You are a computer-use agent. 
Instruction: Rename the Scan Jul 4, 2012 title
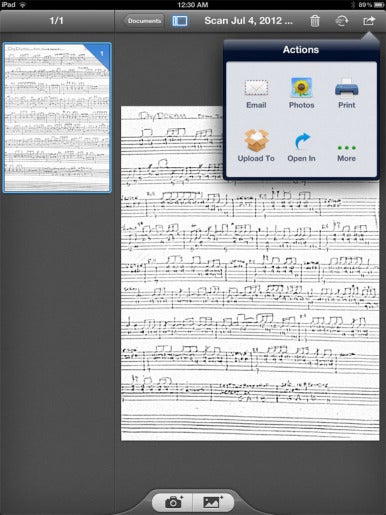click(249, 21)
